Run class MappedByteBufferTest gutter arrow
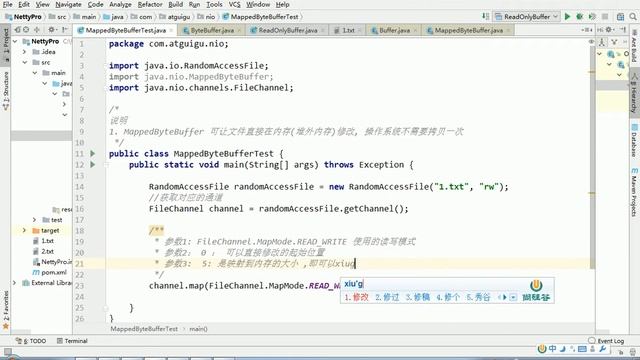The width and height of the screenshot is (640, 360). 93,153
